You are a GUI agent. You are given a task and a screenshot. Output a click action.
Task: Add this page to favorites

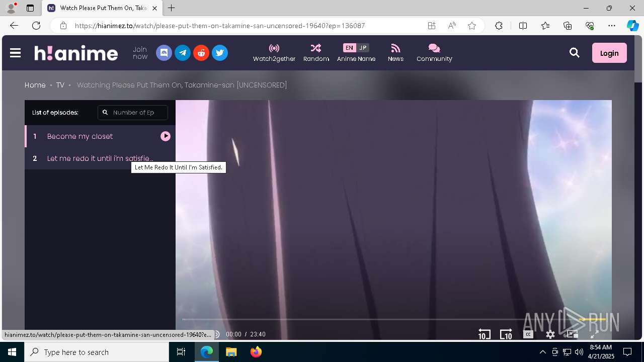point(472,26)
